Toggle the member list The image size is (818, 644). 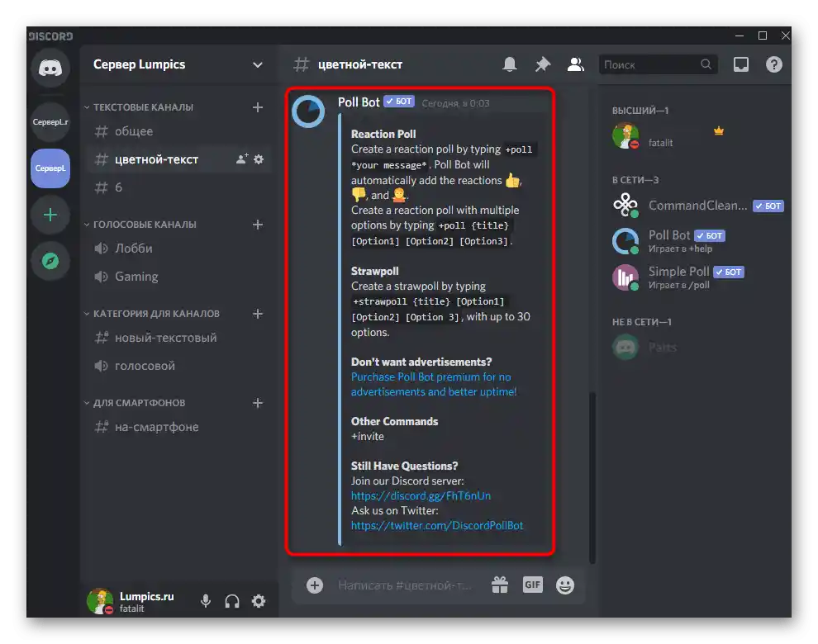(575, 64)
